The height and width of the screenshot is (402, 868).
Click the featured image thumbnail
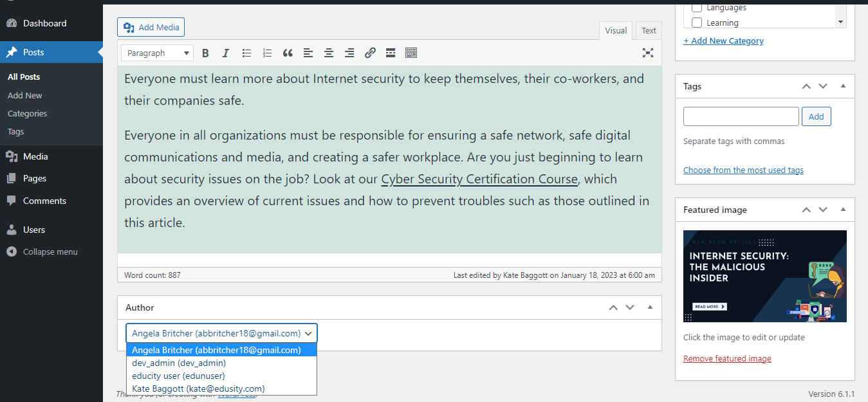click(765, 276)
